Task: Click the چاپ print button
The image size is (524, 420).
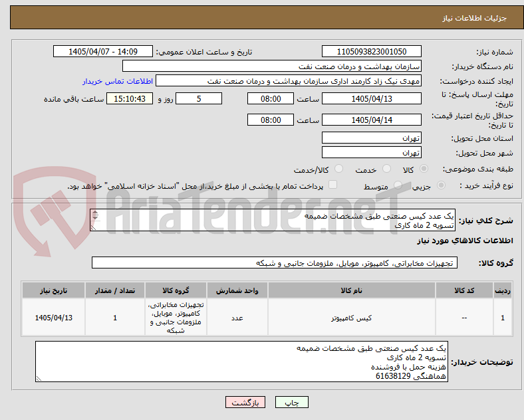Action: pyautogui.click(x=292, y=402)
